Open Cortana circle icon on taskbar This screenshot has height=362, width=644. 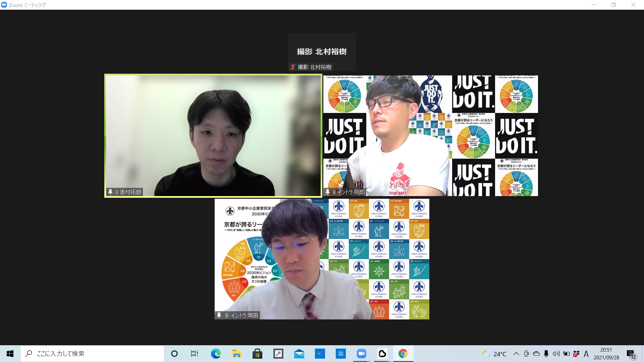tap(174, 354)
